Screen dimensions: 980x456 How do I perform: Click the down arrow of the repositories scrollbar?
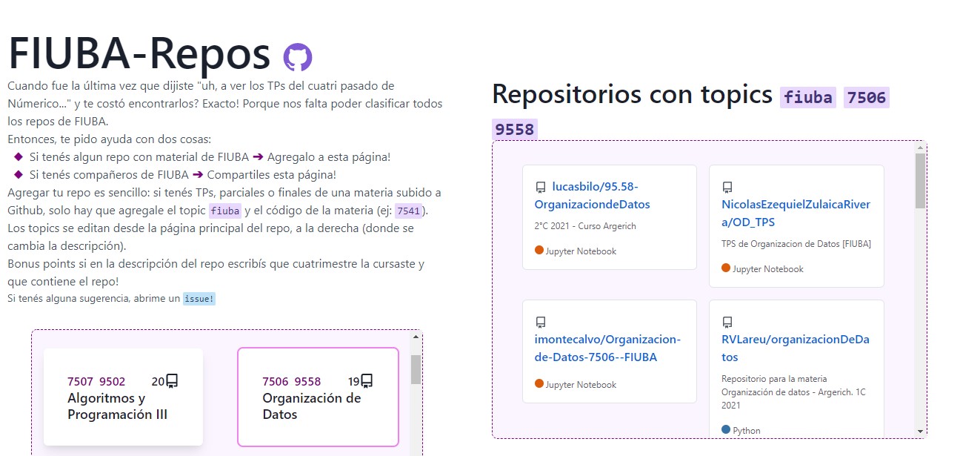920,432
